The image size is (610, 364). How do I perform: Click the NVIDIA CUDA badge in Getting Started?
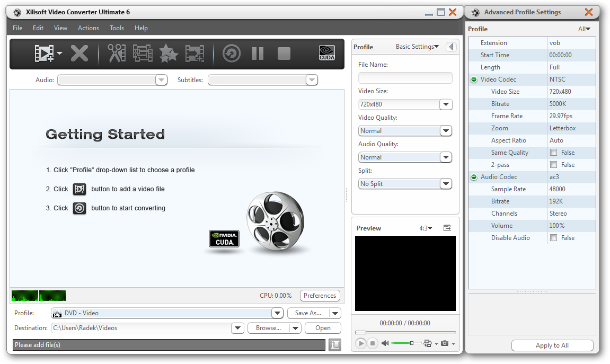224,239
